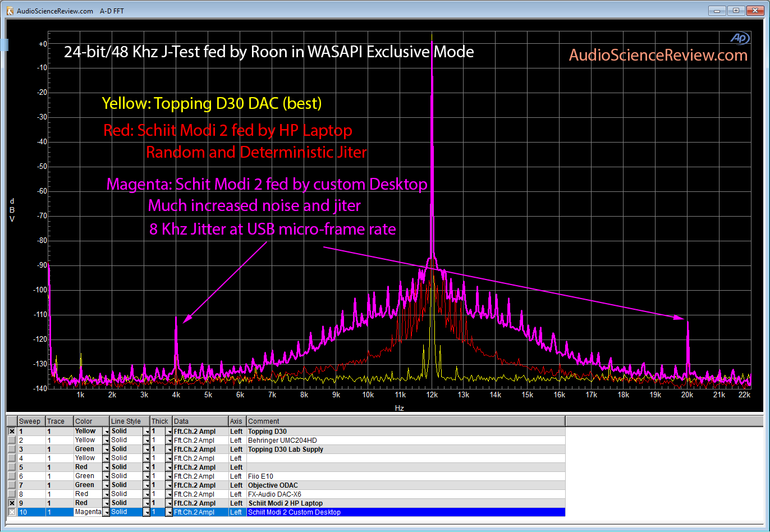Open the Thick dropdown for sweep 7
The image size is (770, 532).
[x=169, y=485]
